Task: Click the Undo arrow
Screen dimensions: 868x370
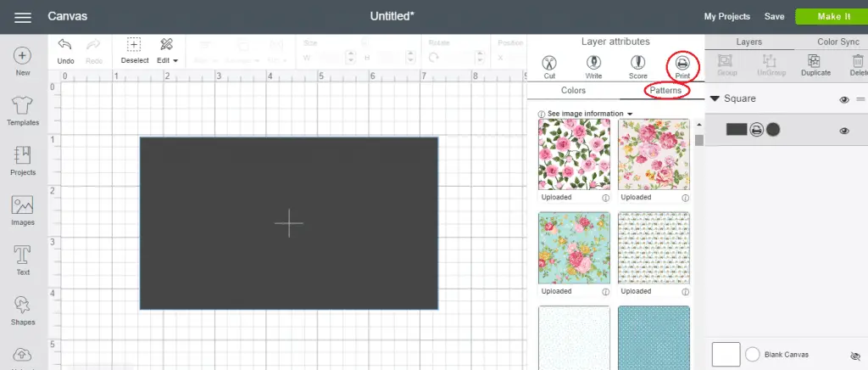Action: [64, 44]
